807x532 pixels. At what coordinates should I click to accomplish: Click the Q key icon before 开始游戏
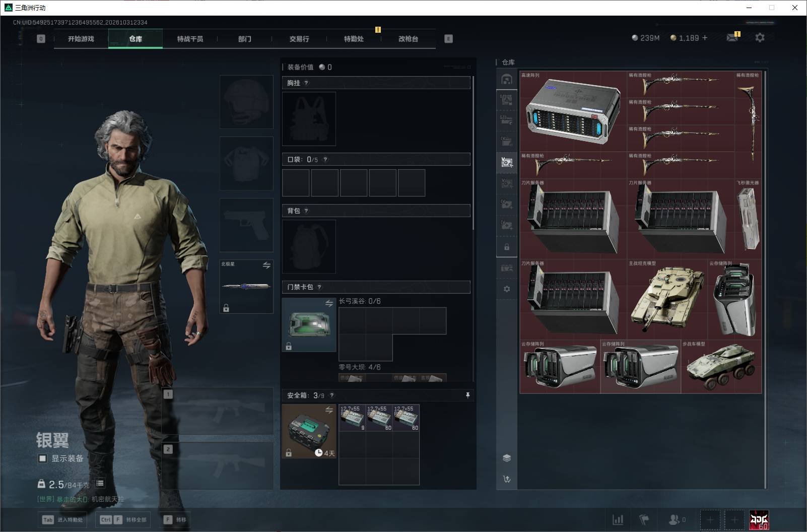tap(41, 39)
